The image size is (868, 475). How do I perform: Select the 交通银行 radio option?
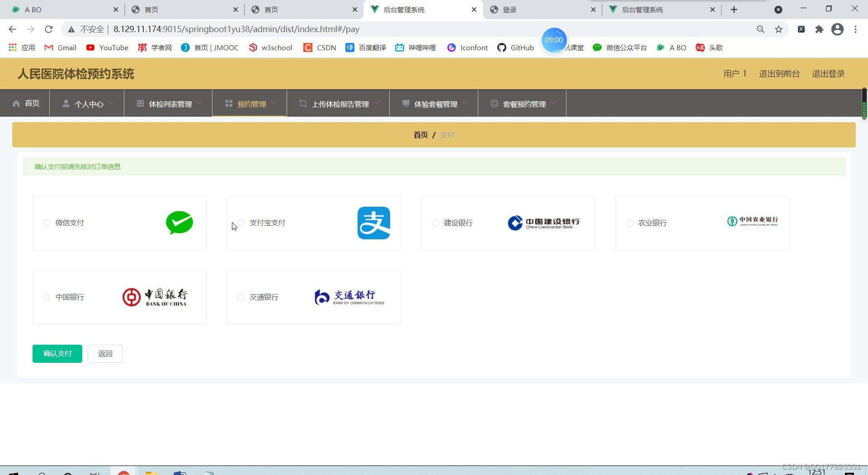tap(241, 297)
